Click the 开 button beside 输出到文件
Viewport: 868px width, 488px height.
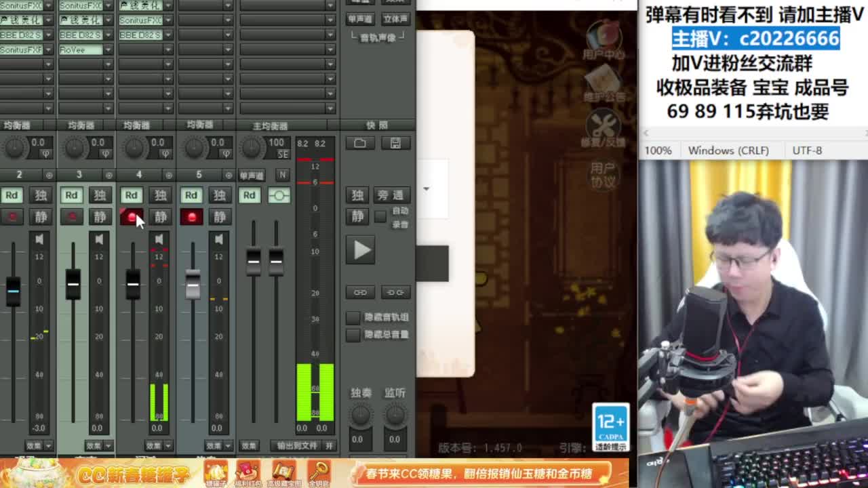click(x=330, y=445)
